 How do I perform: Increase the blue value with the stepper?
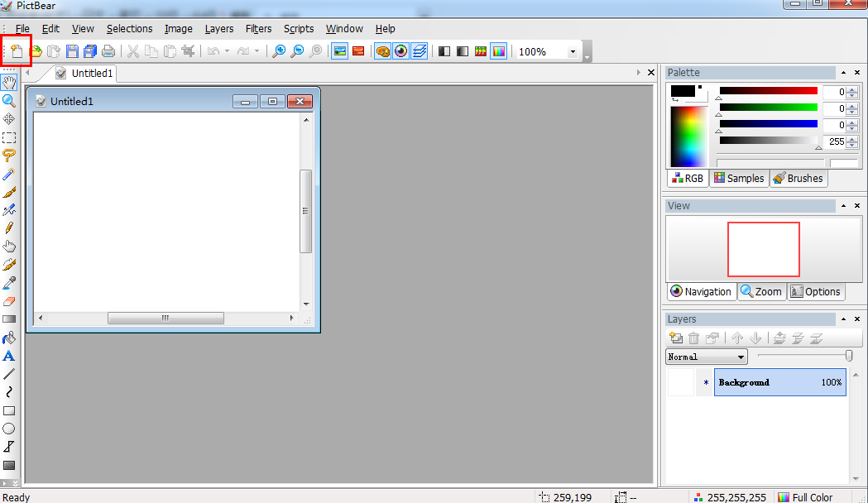(852, 122)
